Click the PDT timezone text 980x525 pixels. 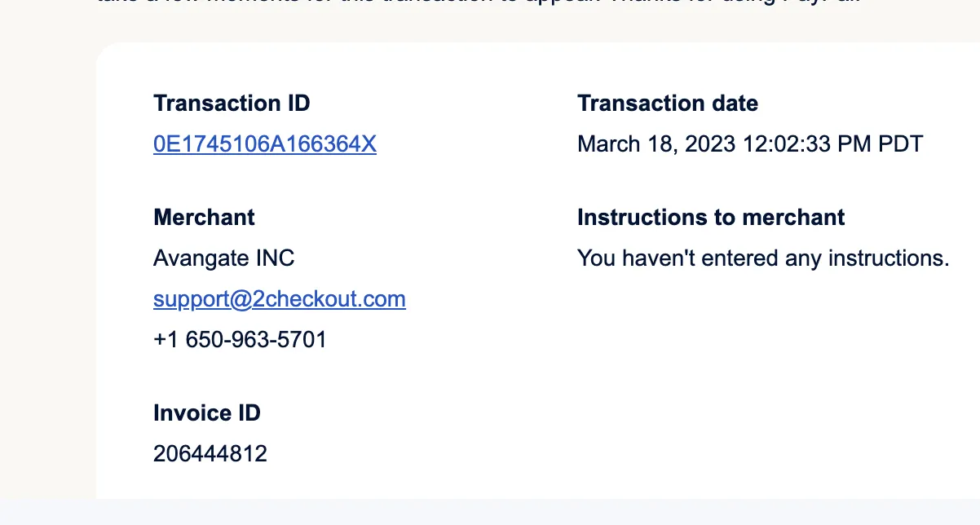tap(900, 144)
